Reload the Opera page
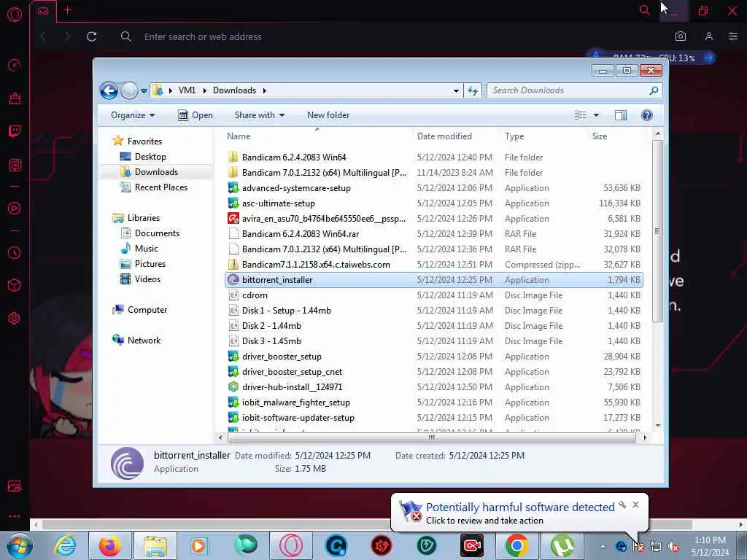Viewport: 747px width, 560px height. point(91,36)
